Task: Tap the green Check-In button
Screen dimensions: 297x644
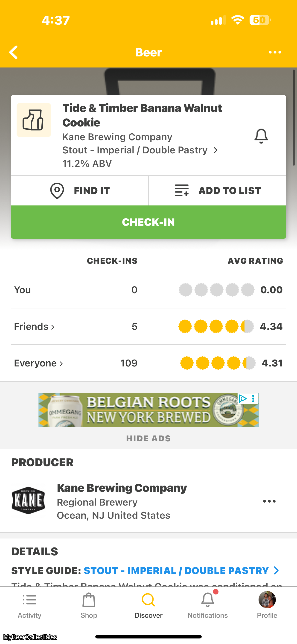Action: (x=148, y=222)
